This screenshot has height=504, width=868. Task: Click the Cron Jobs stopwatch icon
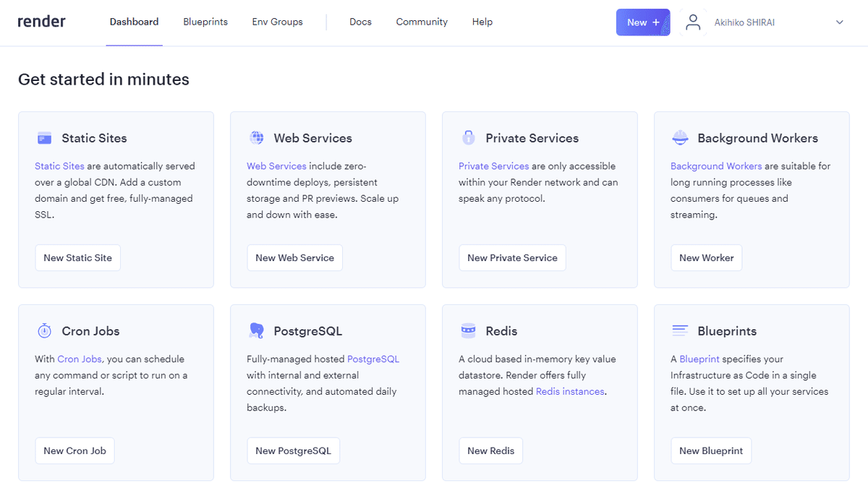click(x=44, y=330)
